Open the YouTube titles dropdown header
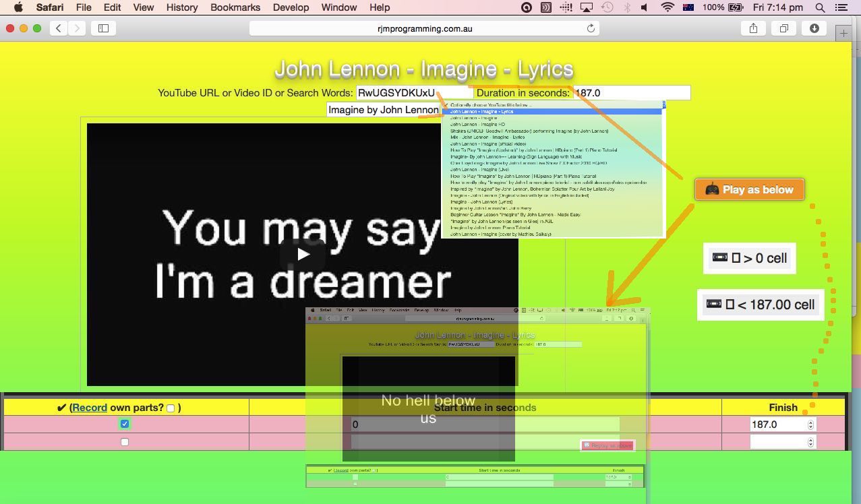 554,105
